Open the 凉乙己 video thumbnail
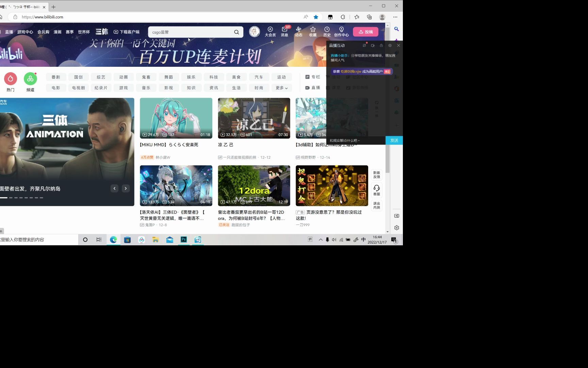 point(254,118)
